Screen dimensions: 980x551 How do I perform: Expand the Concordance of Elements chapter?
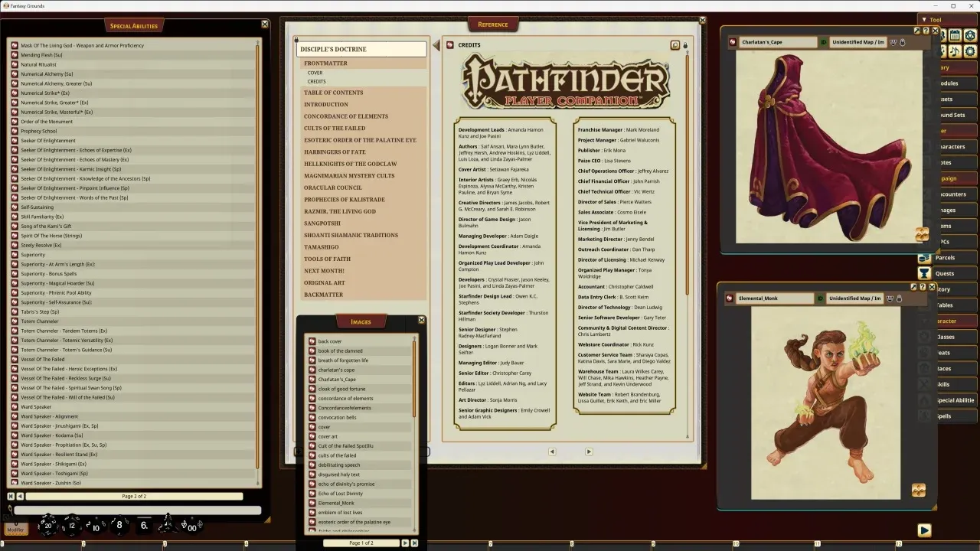pos(346,116)
